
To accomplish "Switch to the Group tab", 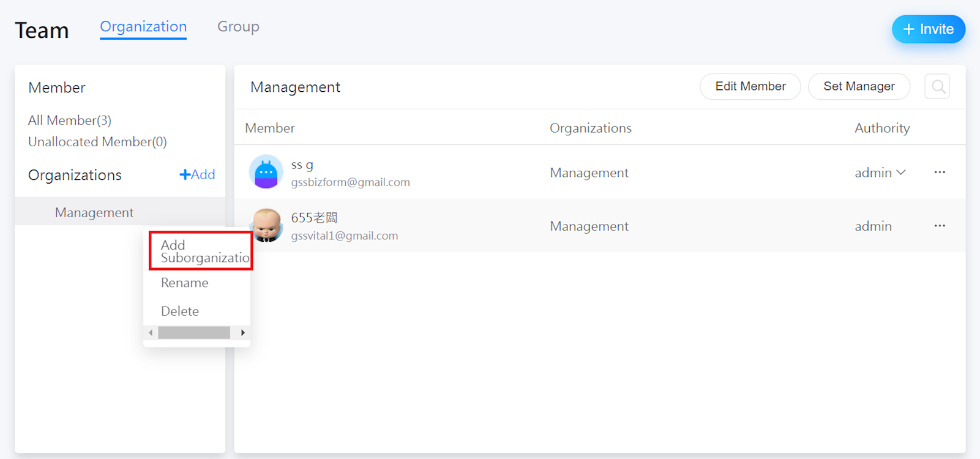I will 238,27.
